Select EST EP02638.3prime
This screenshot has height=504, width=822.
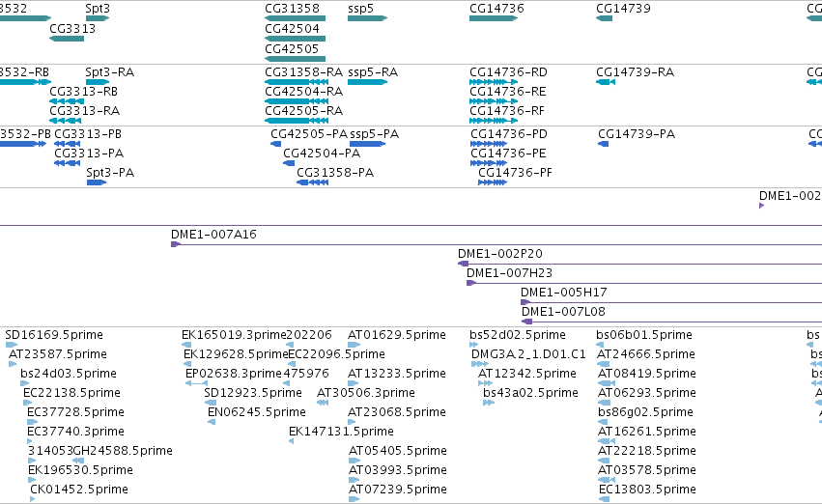(x=197, y=383)
